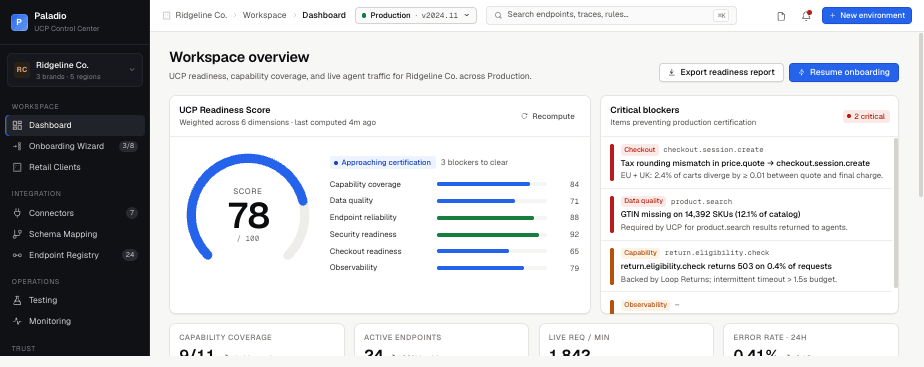The height and width of the screenshot is (367, 924).
Task: Click the Dashboard breadcrumb
Action: pos(324,15)
